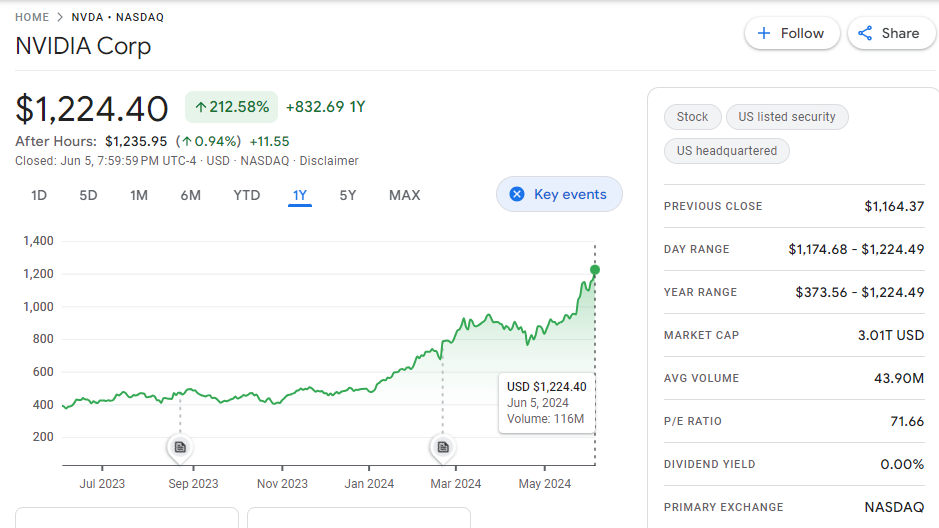The width and height of the screenshot is (939, 528).
Task: Click the YEAR RANGE label
Action: (x=700, y=292)
